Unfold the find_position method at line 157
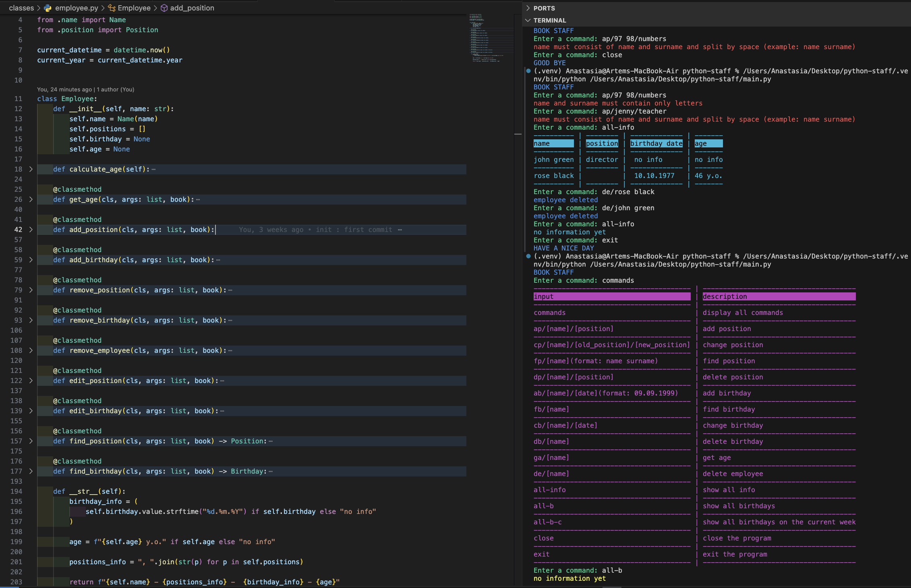 pyautogui.click(x=31, y=441)
